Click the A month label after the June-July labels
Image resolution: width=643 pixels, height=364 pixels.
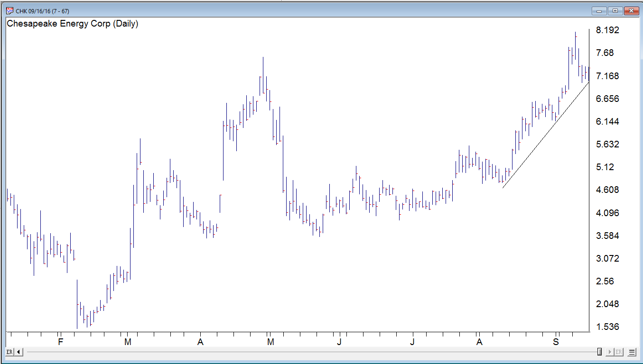(479, 342)
